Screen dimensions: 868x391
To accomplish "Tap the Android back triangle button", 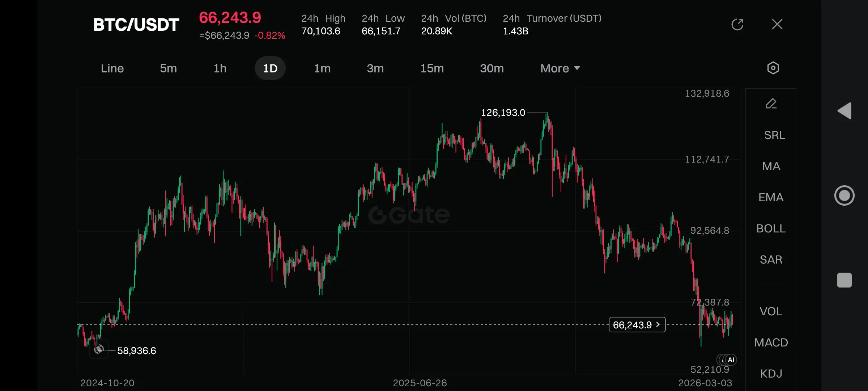I will pos(844,111).
